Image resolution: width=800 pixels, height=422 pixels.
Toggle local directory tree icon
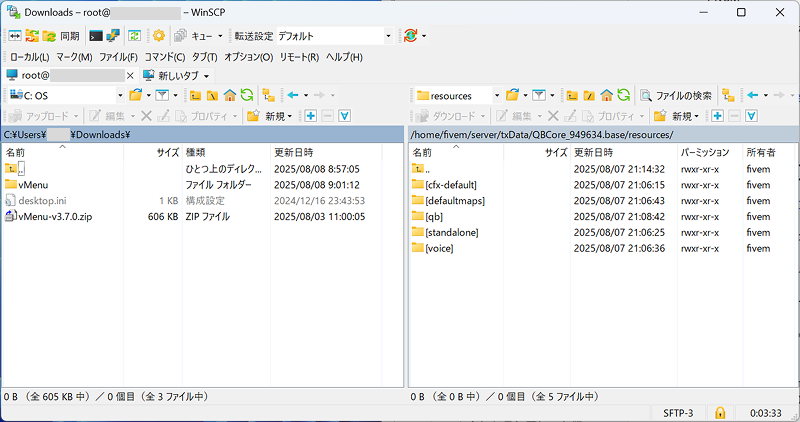269,95
